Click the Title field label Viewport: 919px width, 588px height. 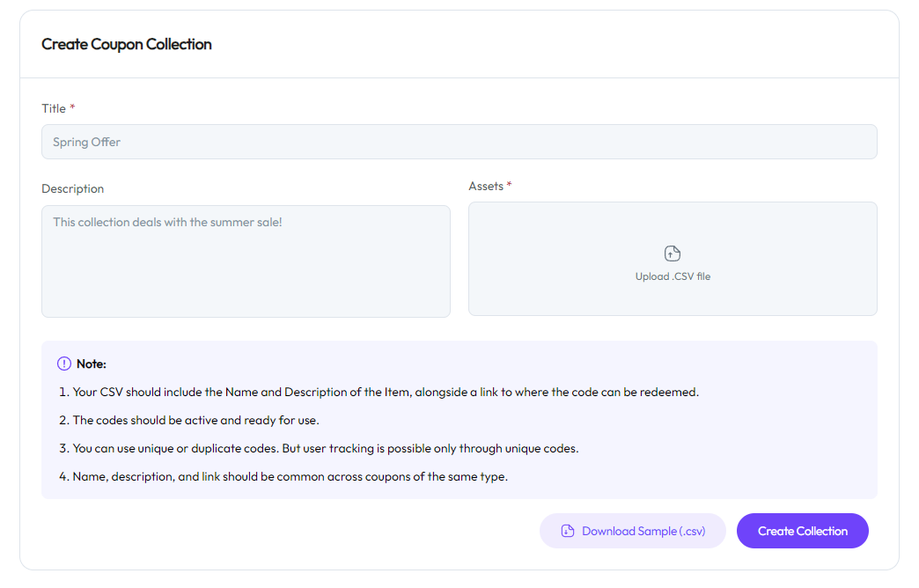(54, 108)
